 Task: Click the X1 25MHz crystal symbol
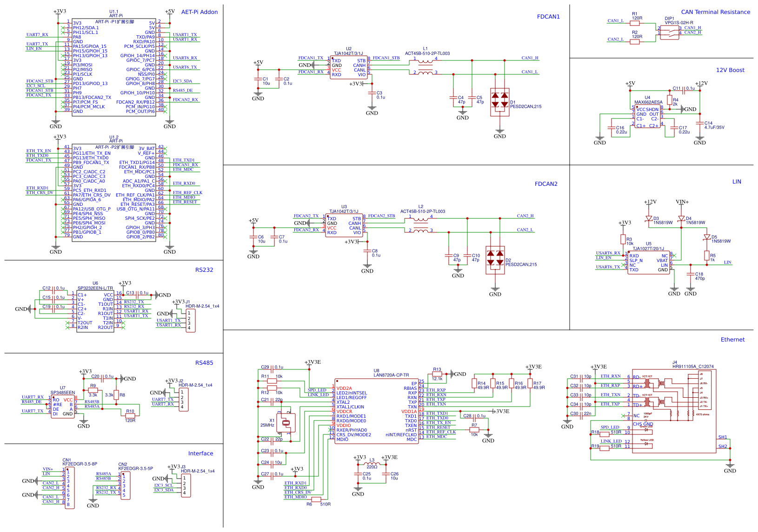pos(286,422)
